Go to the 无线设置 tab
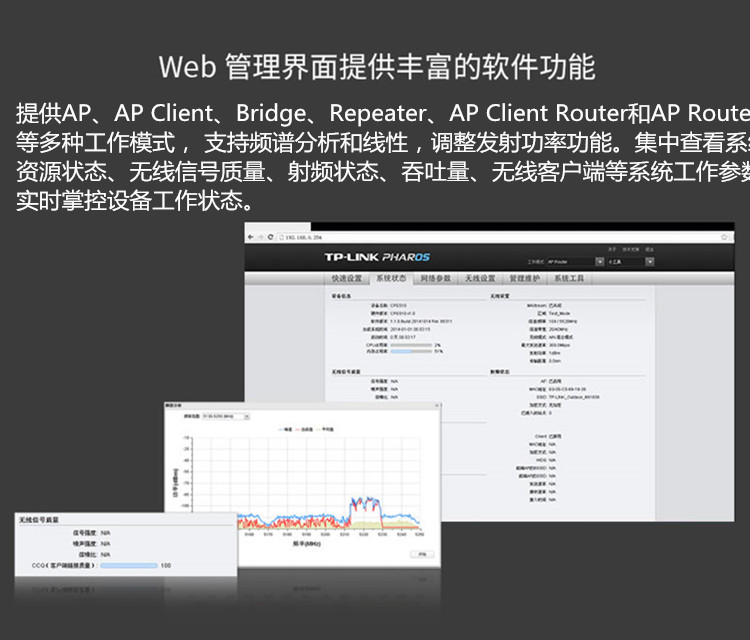 [x=479, y=278]
